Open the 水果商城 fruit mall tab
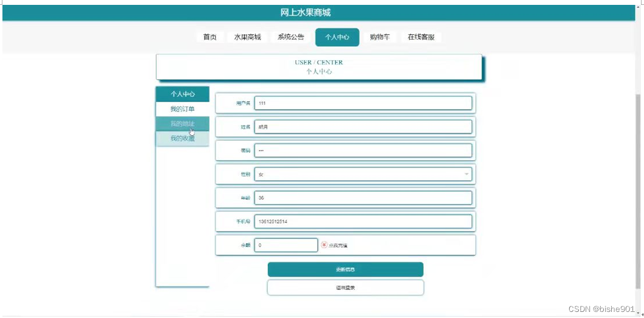The height and width of the screenshot is (318, 644). coord(248,37)
